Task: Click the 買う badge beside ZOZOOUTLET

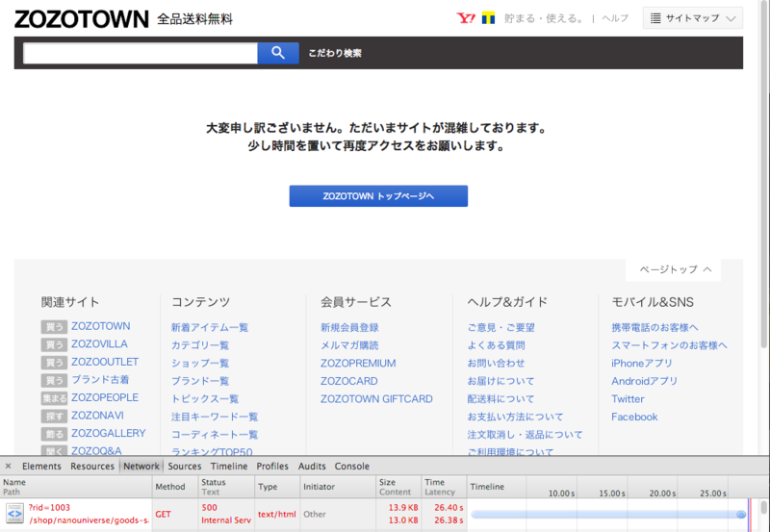Action: pyautogui.click(x=54, y=363)
